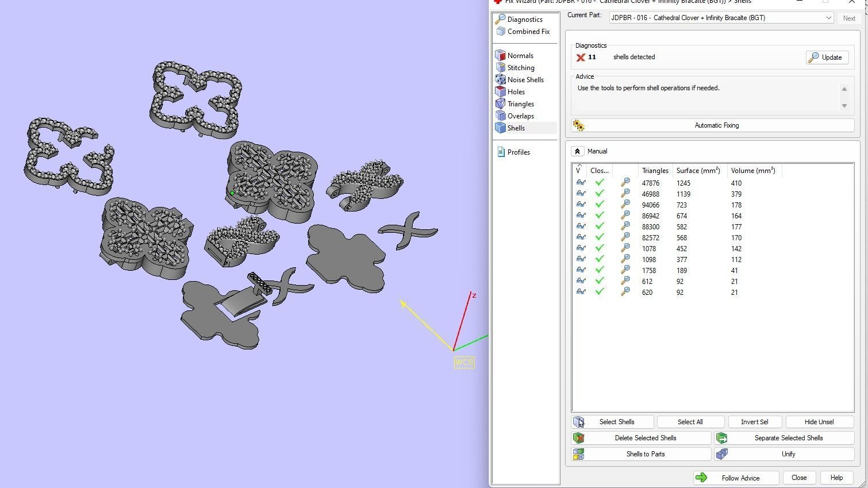Zoom to shell with 47876 triangles
Viewport: 868px width, 488px height.
[625, 183]
